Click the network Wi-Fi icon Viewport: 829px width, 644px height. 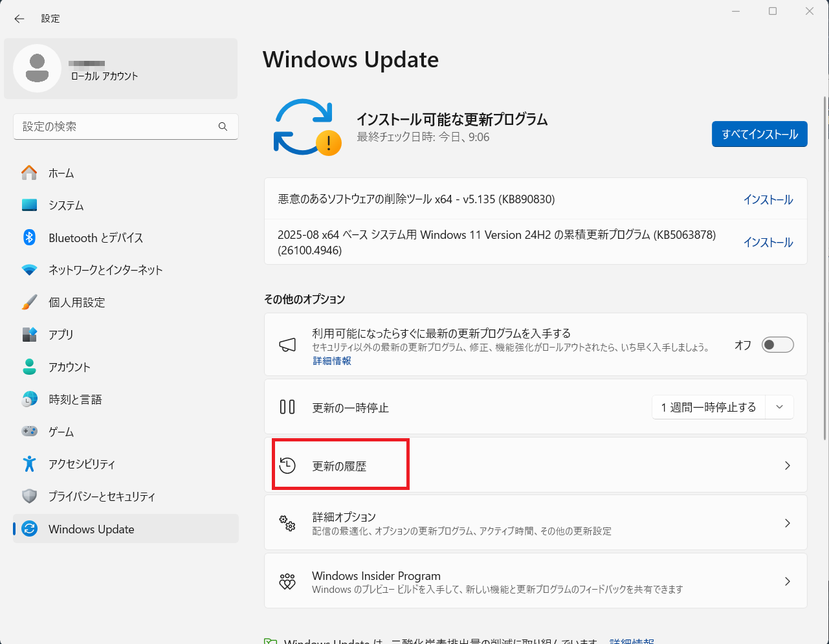pos(29,270)
